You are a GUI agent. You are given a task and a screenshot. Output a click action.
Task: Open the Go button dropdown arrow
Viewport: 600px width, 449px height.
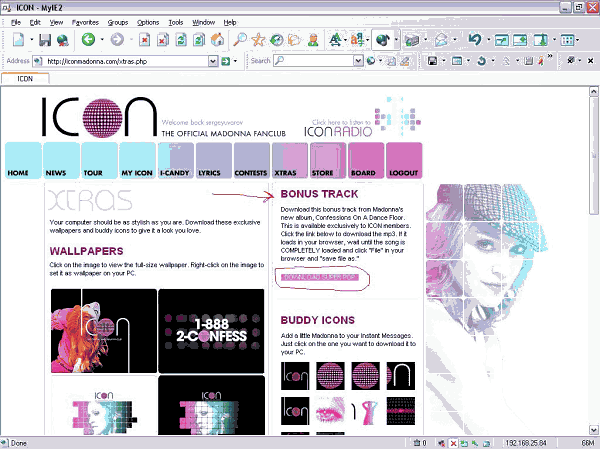235,61
